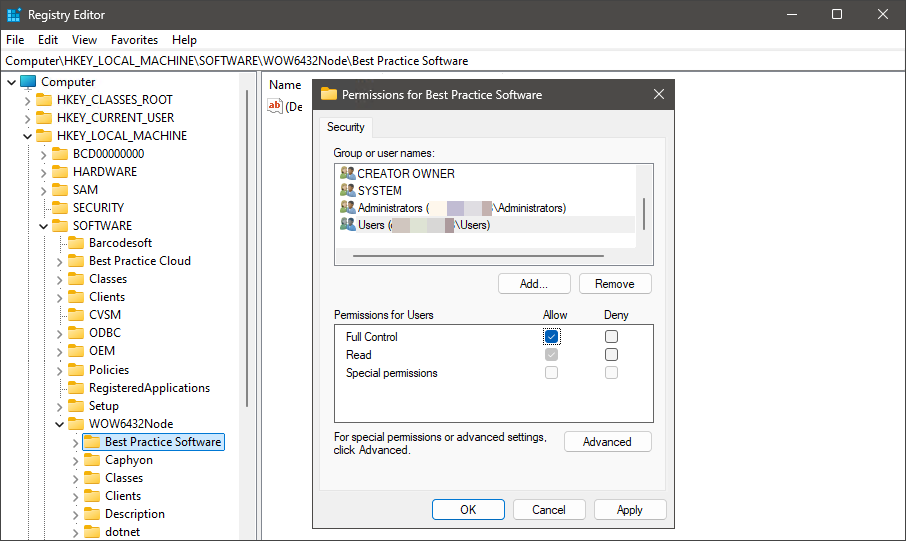Toggle the Allow checkbox for Read

(552, 354)
